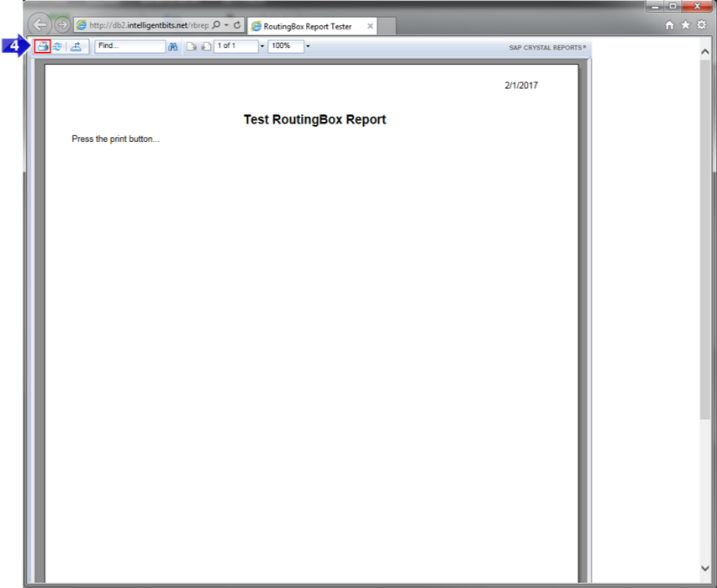Click the scroll down arrow
Screen dimensions: 717x588
coord(704,569)
